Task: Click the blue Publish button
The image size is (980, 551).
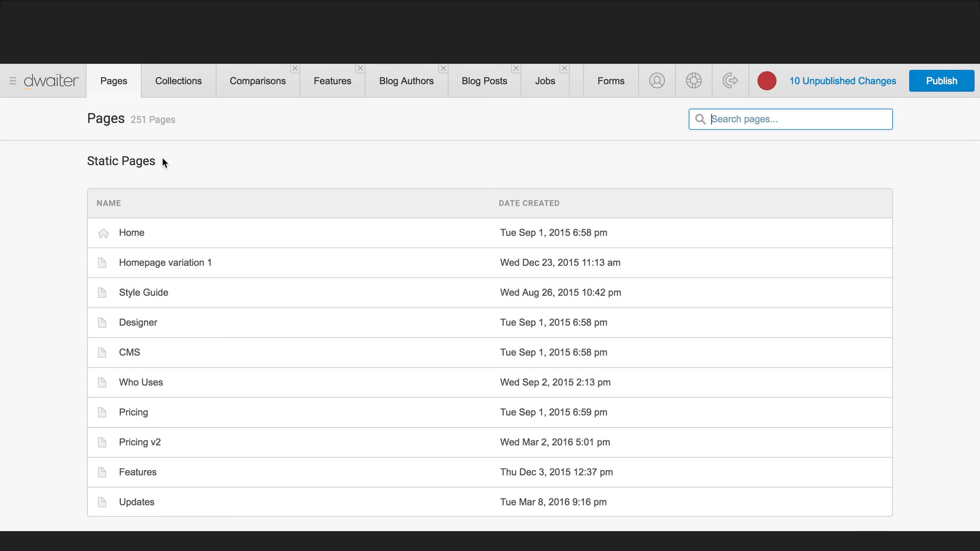Action: tap(942, 81)
